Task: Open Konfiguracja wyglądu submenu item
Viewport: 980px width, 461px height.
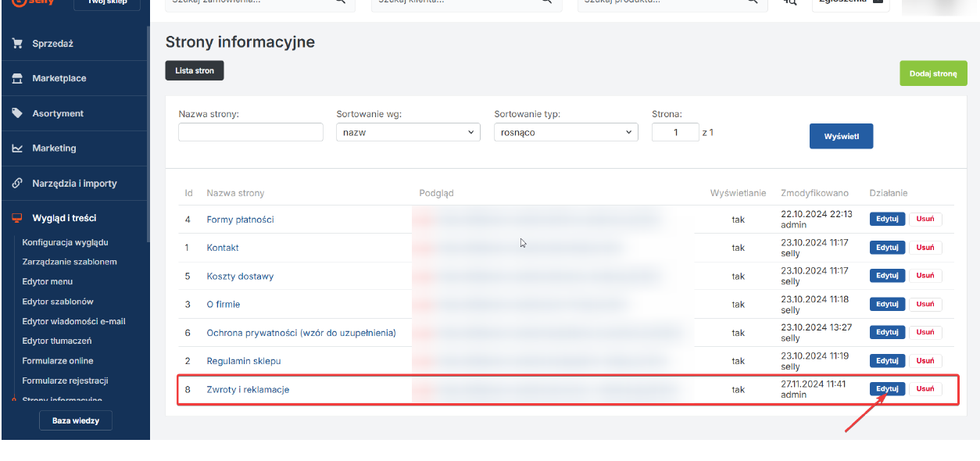Action: (x=65, y=242)
